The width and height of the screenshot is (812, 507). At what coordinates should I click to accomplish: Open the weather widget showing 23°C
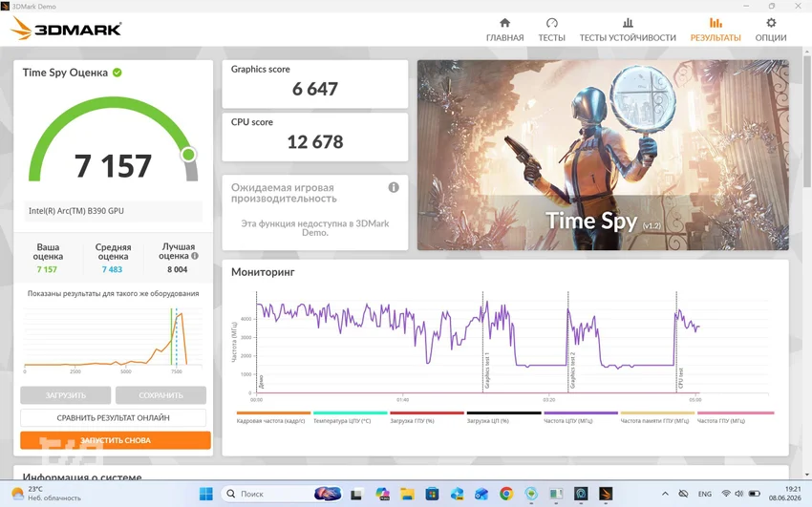click(x=47, y=494)
